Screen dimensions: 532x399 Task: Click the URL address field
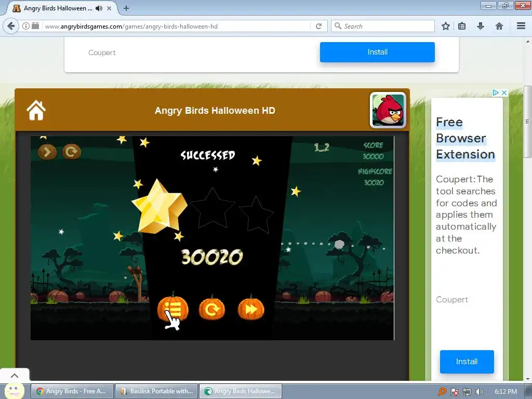click(177, 26)
